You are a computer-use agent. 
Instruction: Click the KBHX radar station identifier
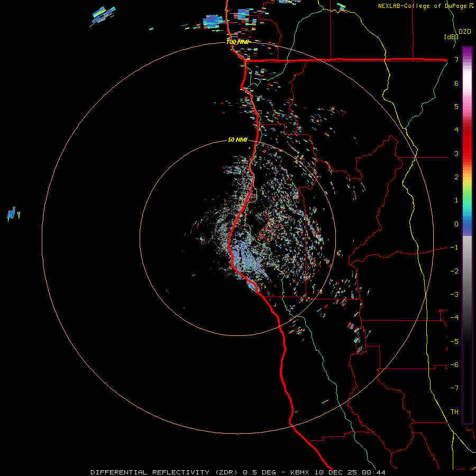300,472
